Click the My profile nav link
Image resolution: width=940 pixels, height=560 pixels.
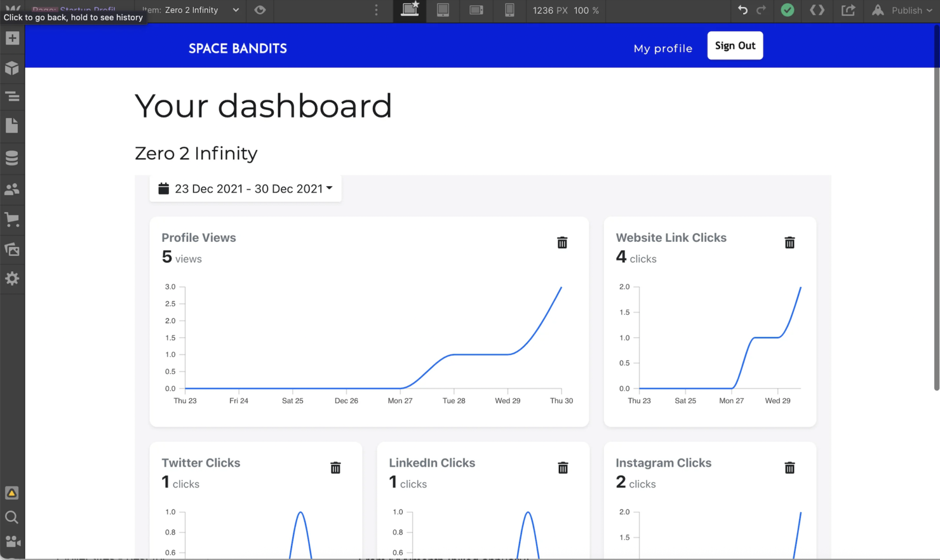point(662,48)
